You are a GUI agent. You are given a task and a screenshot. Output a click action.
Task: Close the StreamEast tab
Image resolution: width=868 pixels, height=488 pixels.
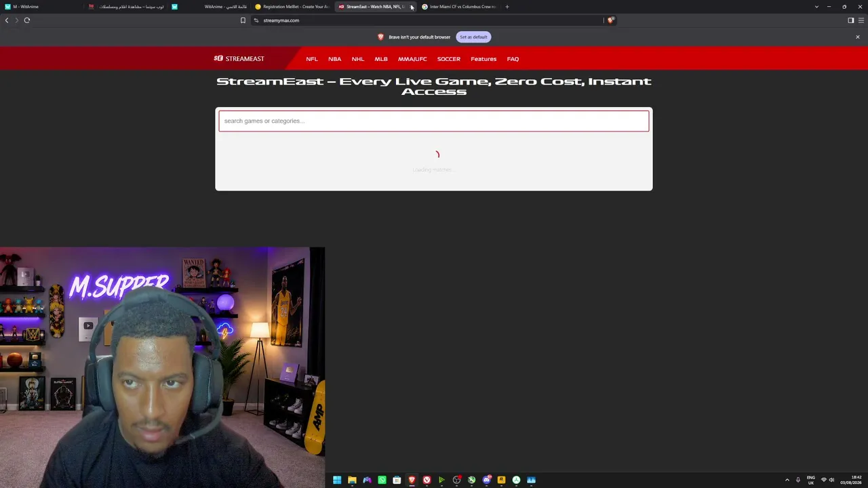click(x=412, y=7)
